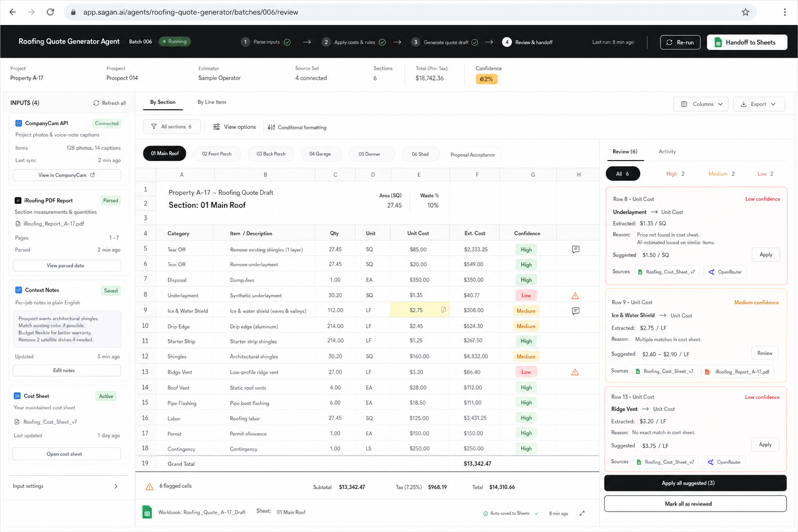Filter reviews by High confidence
The width and height of the screenshot is (798, 532).
(x=675, y=174)
